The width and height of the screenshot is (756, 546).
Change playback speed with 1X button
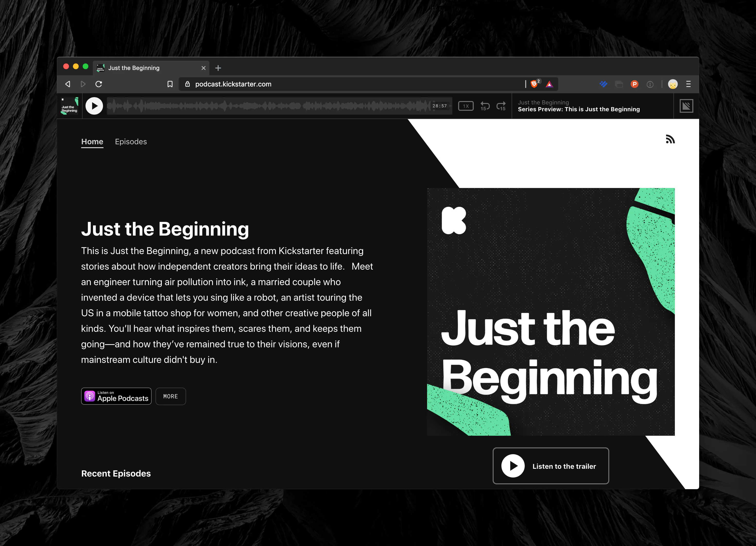466,106
